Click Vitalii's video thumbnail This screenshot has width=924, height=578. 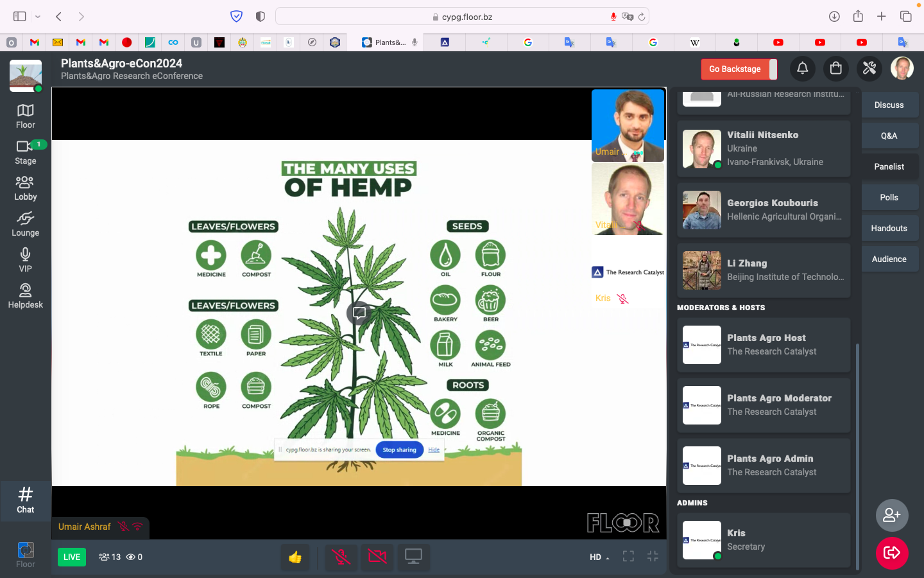[x=628, y=198]
